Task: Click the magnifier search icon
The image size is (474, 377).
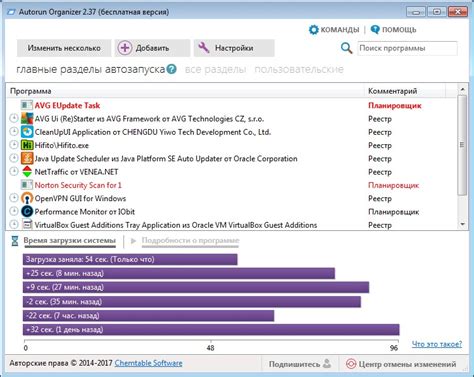Action: [x=346, y=48]
